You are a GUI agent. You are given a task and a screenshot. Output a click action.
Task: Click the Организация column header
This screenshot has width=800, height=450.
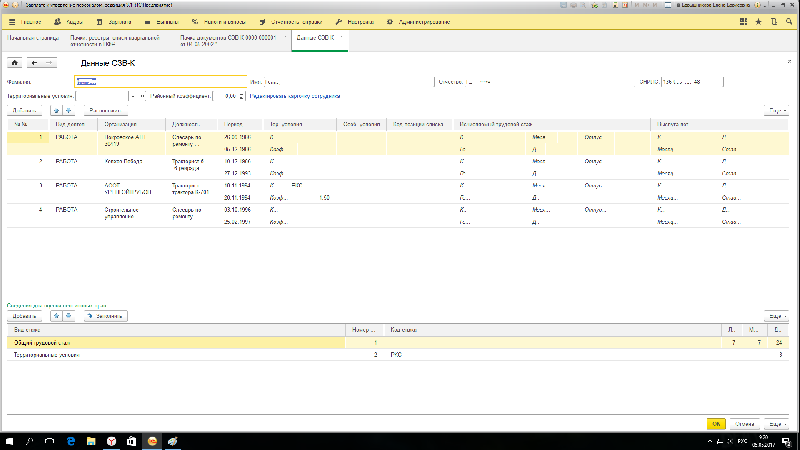[x=132, y=124]
